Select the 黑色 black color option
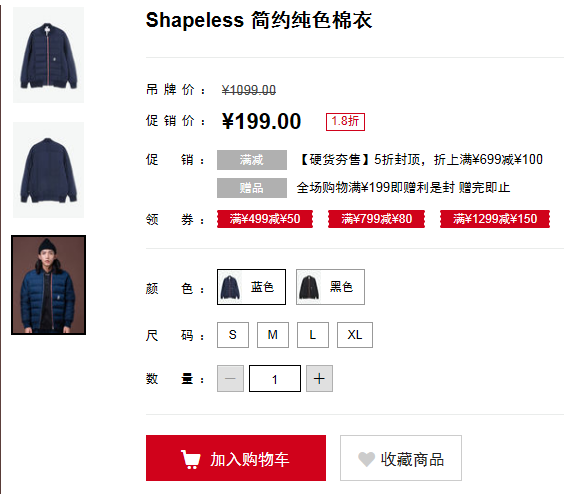Image resolution: width=564 pixels, height=494 pixels. [330, 287]
